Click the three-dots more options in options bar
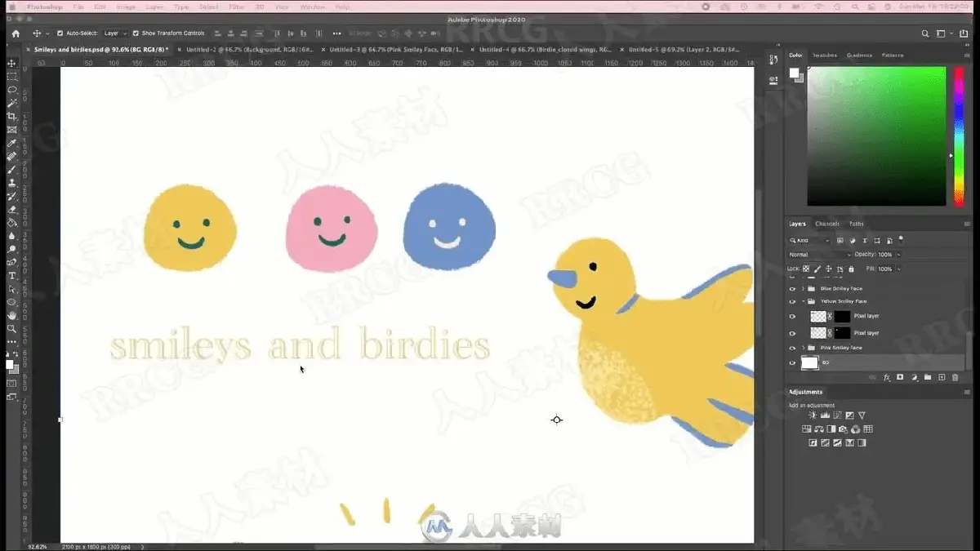The image size is (980, 551). click(336, 33)
